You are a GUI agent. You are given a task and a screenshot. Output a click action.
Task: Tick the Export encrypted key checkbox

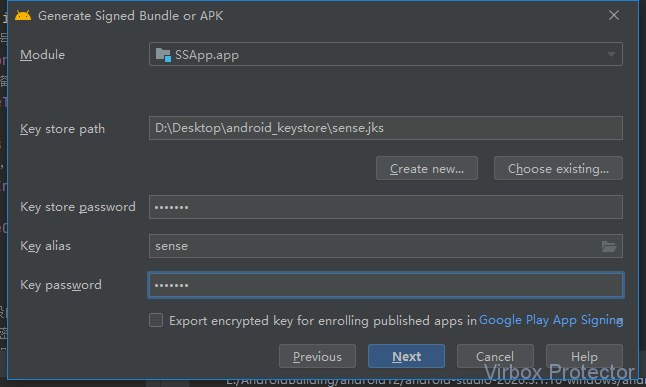[x=156, y=320]
